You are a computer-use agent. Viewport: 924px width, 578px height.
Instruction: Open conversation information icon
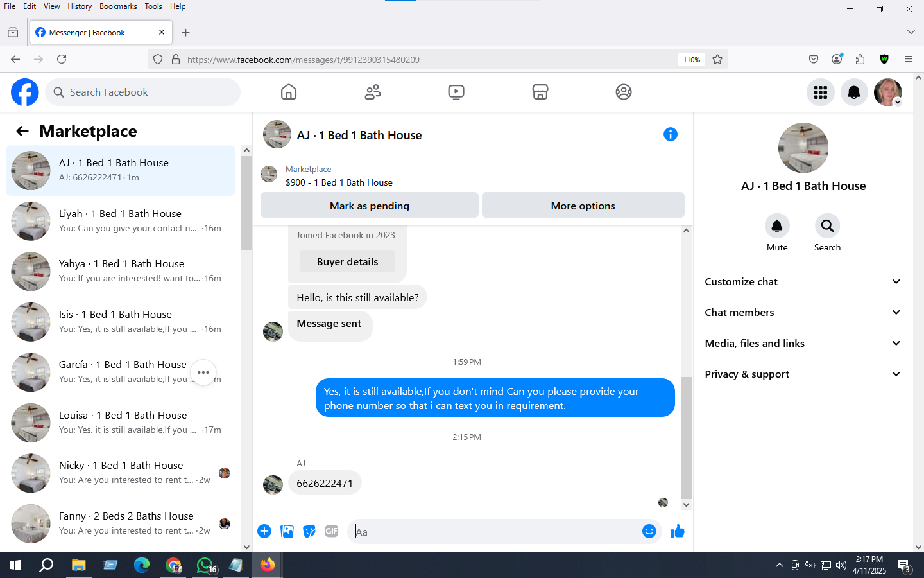click(x=671, y=134)
